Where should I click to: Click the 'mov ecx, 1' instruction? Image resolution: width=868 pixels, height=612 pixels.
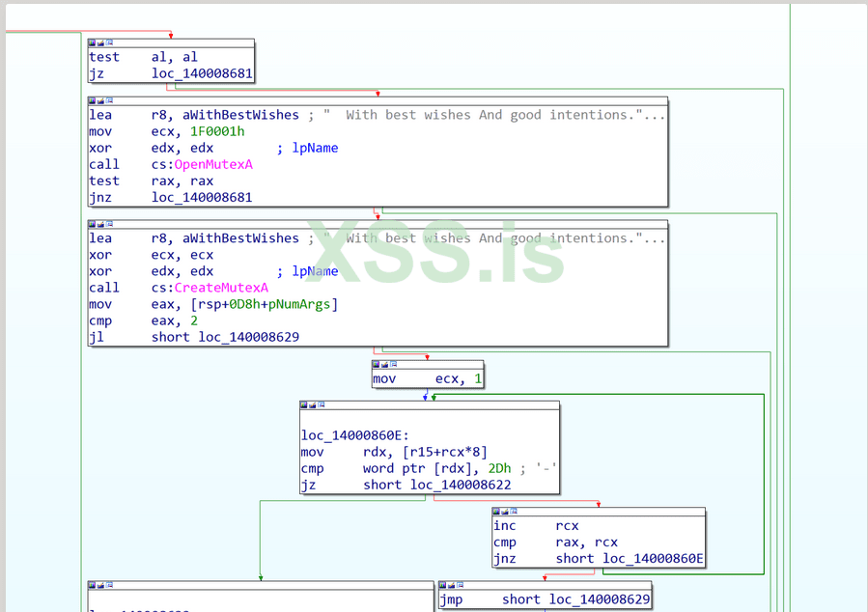(428, 379)
